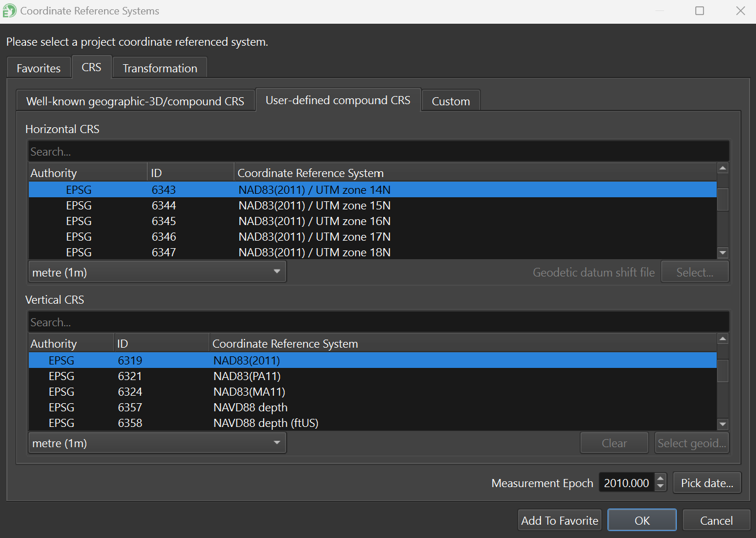Click the Vertical CRS search field

(x=378, y=322)
